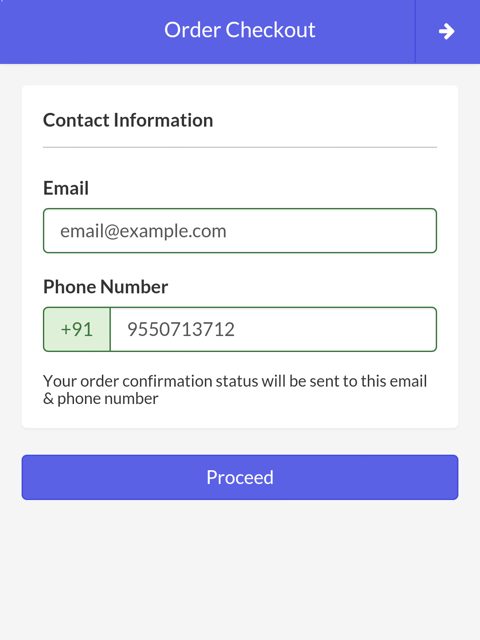This screenshot has height=640, width=480.
Task: Click the order confirmation status note
Action: 235,390
